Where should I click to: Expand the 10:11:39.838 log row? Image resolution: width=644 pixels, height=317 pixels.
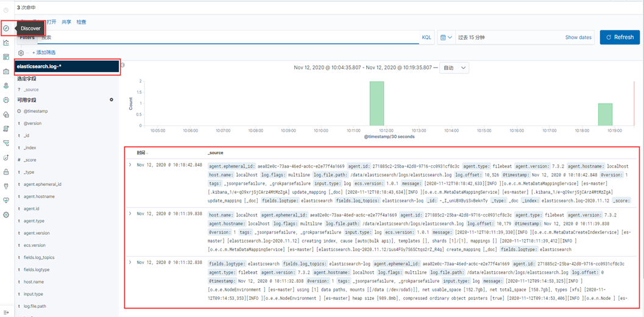tap(130, 213)
